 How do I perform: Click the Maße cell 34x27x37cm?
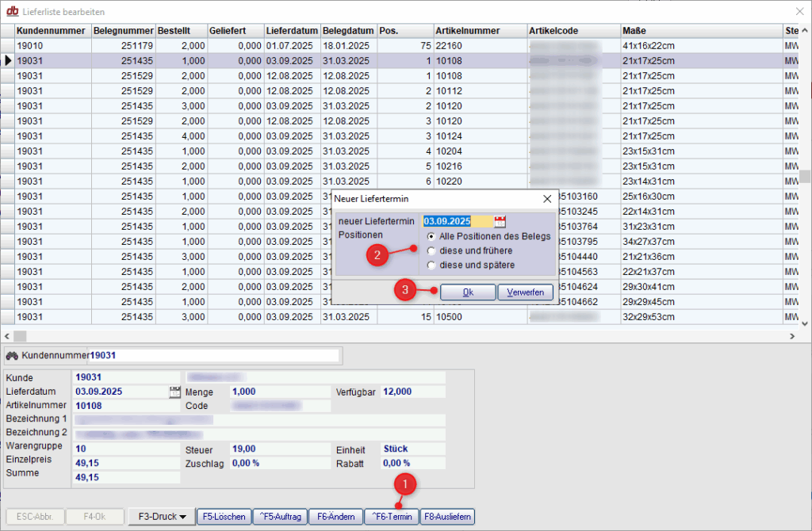click(x=702, y=242)
